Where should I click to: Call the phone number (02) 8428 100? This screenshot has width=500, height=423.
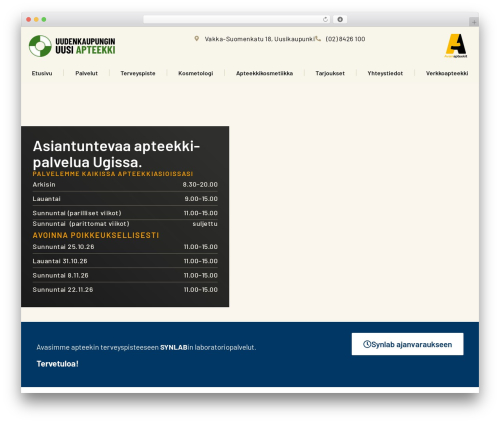coord(345,39)
